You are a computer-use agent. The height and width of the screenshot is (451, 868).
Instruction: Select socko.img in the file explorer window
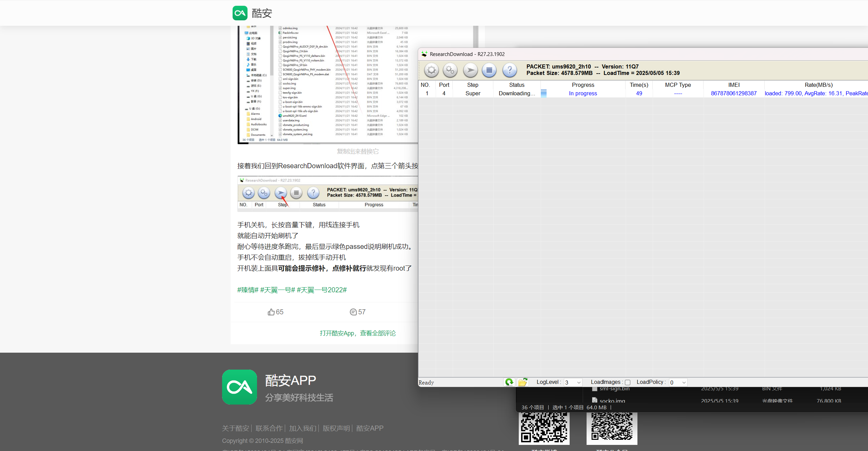pos(612,401)
